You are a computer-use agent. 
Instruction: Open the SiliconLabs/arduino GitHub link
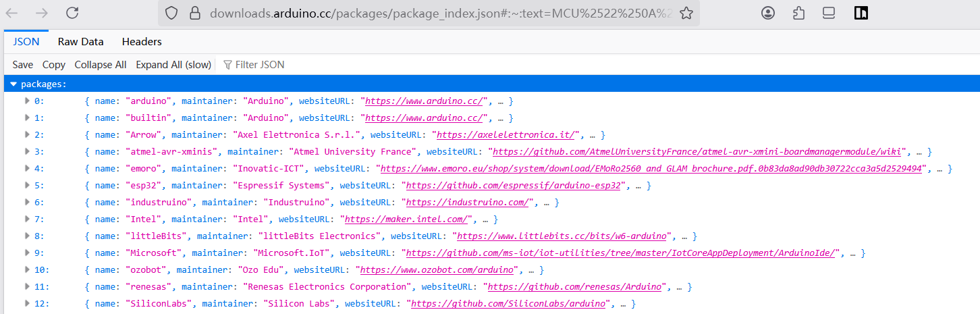tap(508, 304)
